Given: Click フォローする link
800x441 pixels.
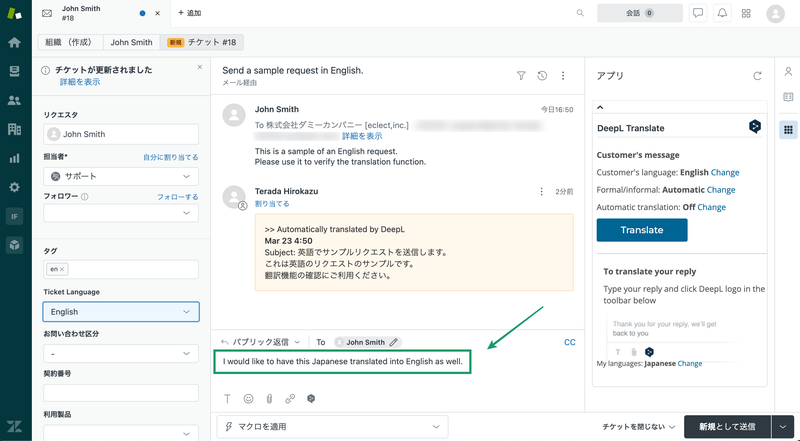Looking at the screenshot, I should [178, 197].
